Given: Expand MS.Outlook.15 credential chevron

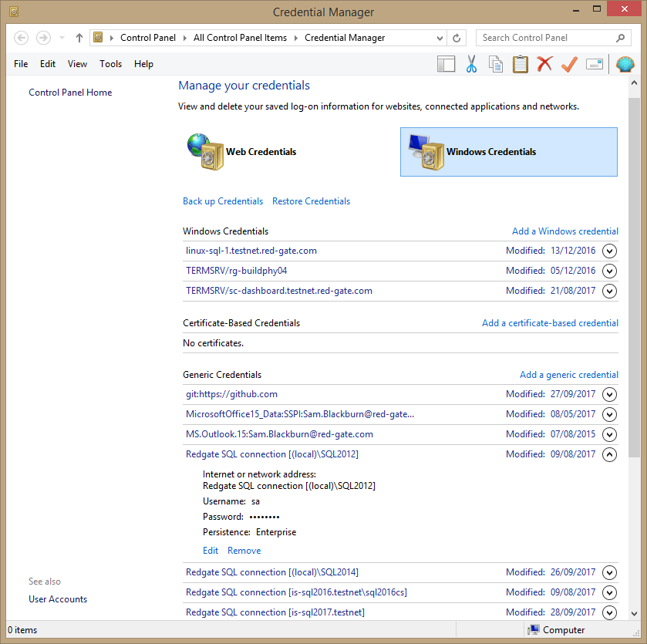Looking at the screenshot, I should click(609, 434).
